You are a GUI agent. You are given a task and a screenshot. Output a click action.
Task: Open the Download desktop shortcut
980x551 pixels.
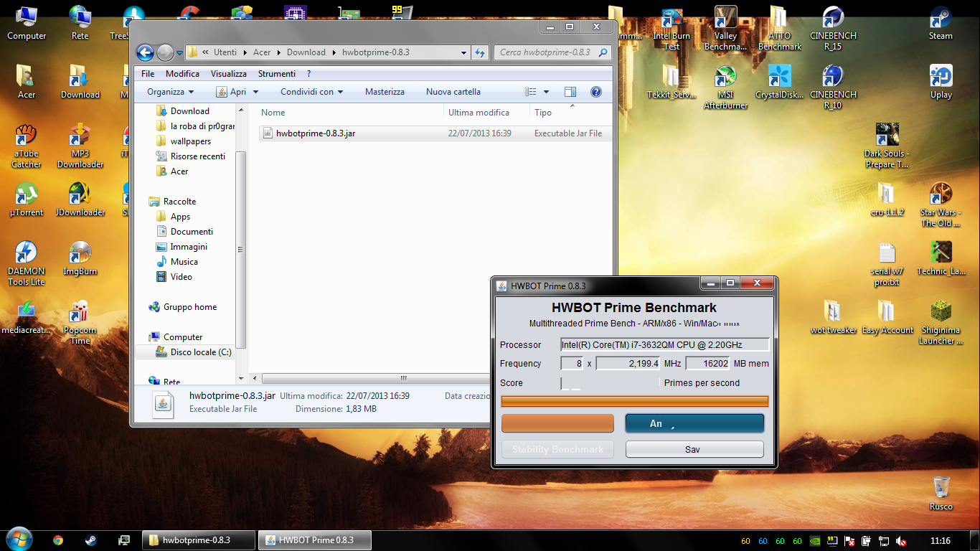[80, 82]
